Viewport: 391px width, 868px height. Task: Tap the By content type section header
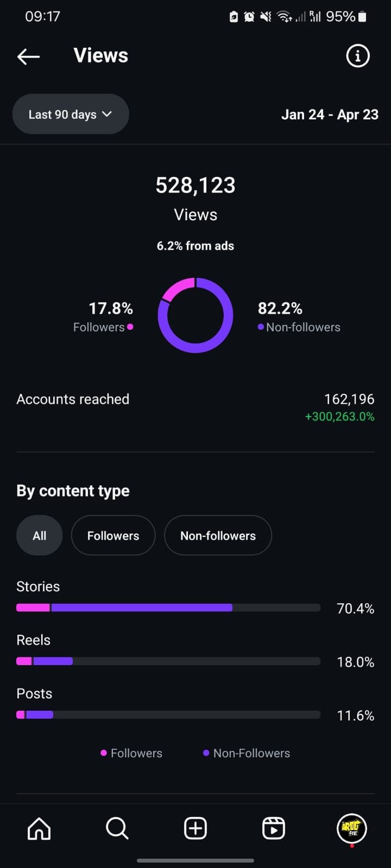pyautogui.click(x=73, y=490)
